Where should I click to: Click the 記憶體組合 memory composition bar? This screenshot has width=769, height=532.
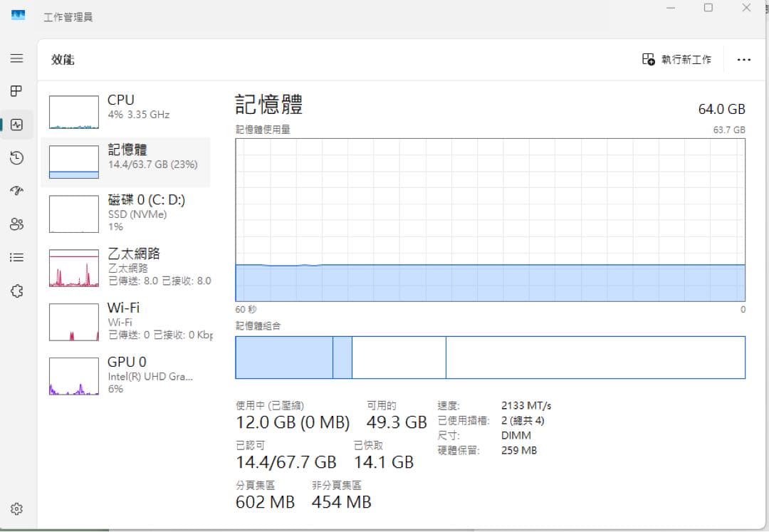point(490,358)
